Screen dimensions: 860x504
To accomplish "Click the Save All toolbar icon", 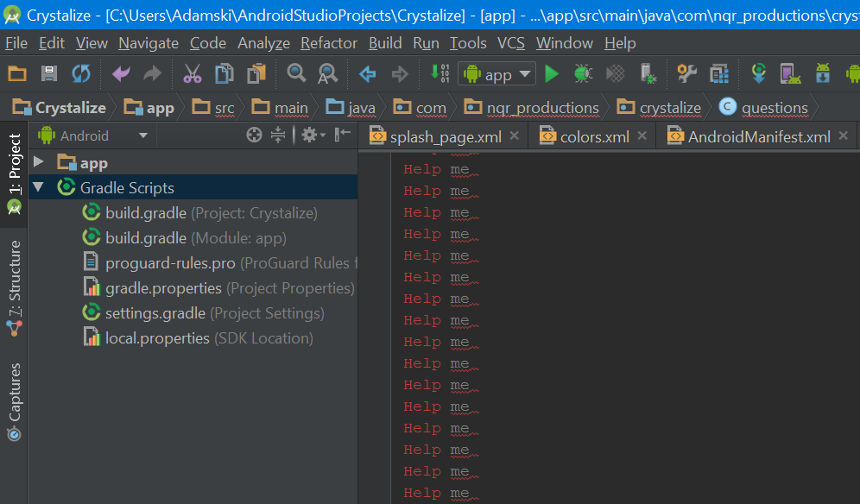I will [x=49, y=74].
